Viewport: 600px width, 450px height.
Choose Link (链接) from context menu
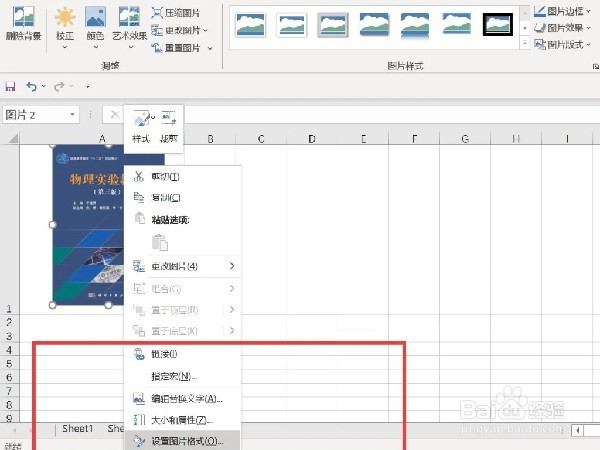click(183, 354)
